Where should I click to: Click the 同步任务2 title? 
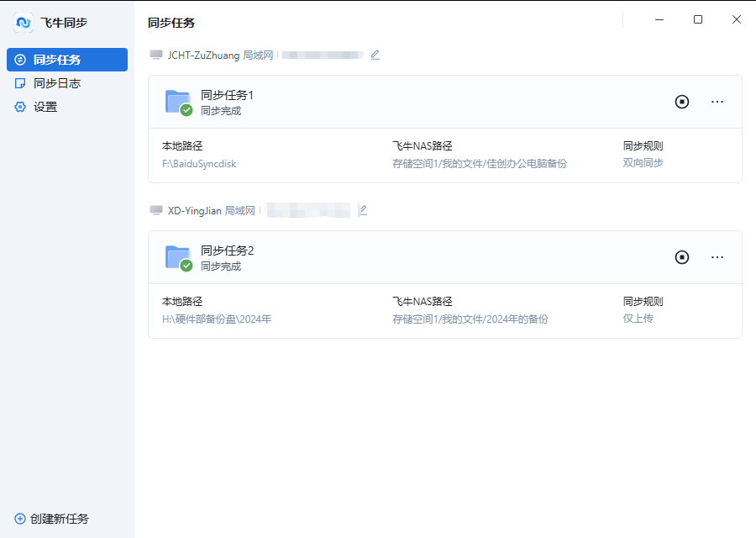point(227,251)
